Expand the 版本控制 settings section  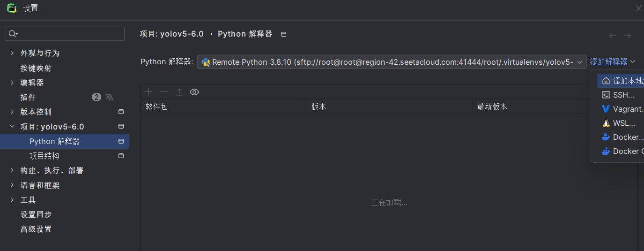(12, 112)
